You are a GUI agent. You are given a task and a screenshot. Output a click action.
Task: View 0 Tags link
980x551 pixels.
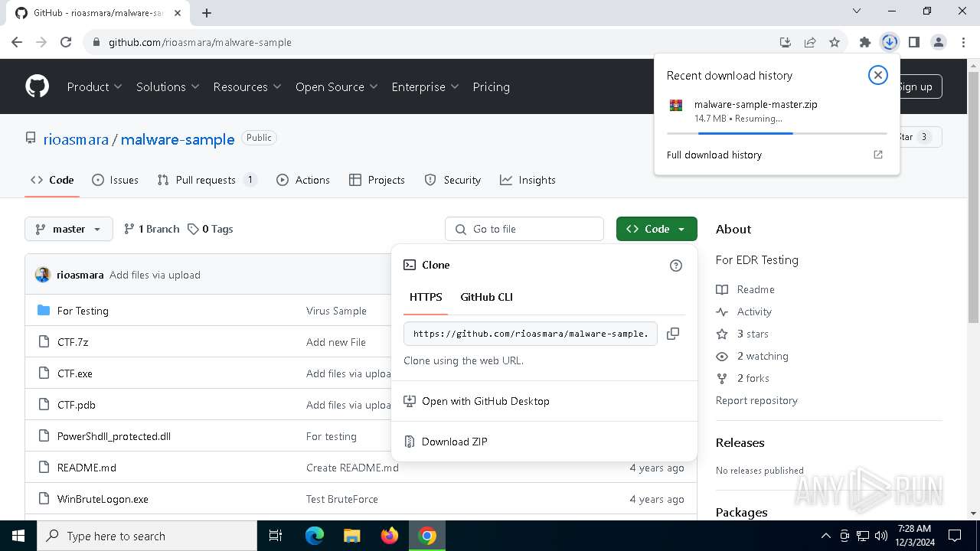click(x=211, y=229)
